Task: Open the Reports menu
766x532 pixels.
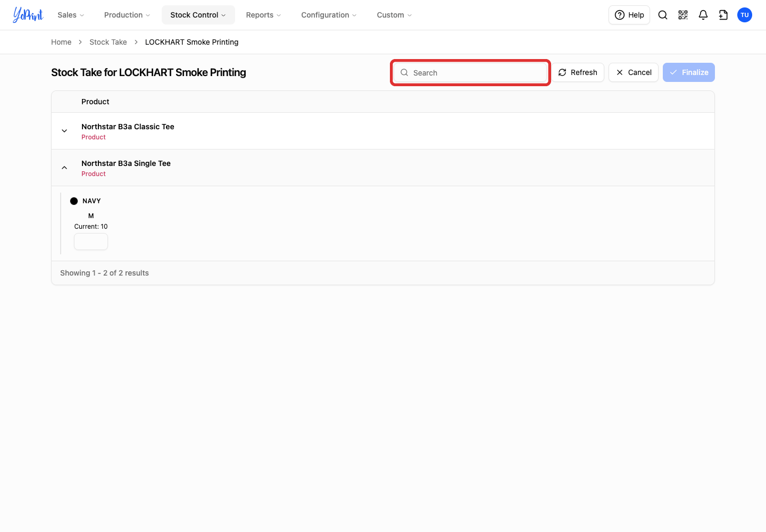Action: click(263, 15)
